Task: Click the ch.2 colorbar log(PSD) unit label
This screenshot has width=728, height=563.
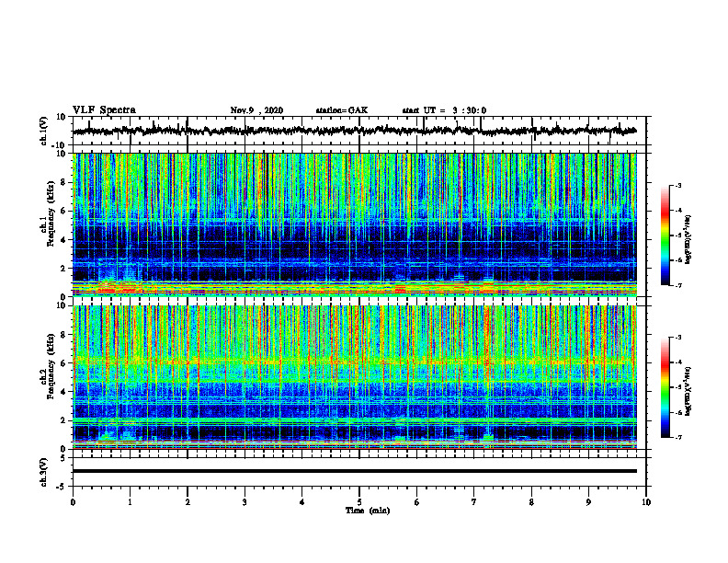Action: click(688, 391)
